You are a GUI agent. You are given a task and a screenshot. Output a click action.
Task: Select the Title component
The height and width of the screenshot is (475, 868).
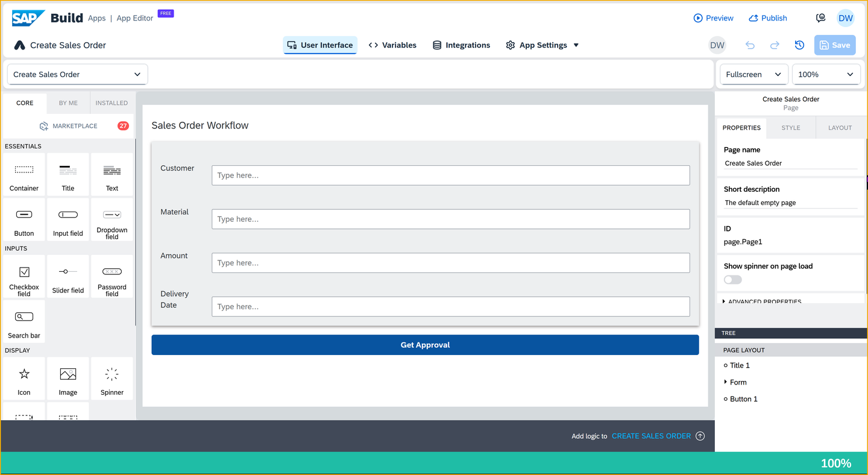coord(68,174)
